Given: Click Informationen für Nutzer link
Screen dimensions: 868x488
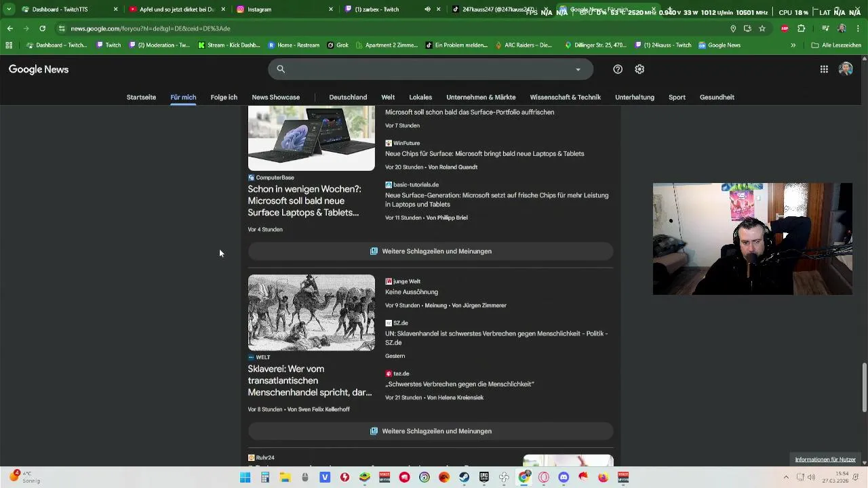Looking at the screenshot, I should pyautogui.click(x=825, y=460).
